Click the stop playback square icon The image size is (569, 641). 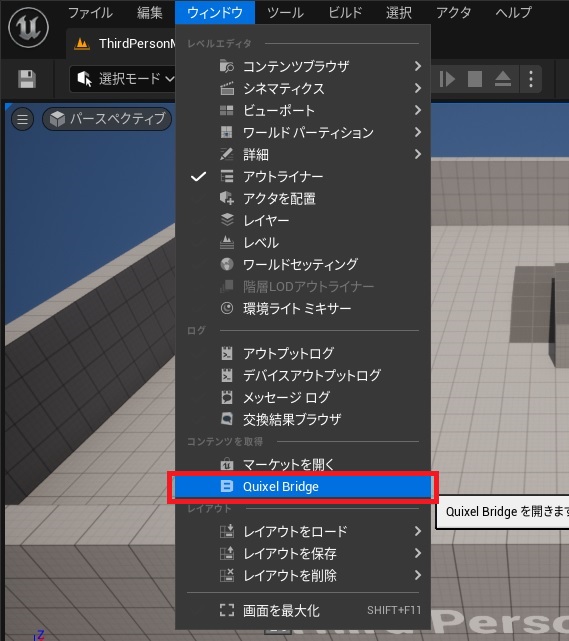click(475, 78)
